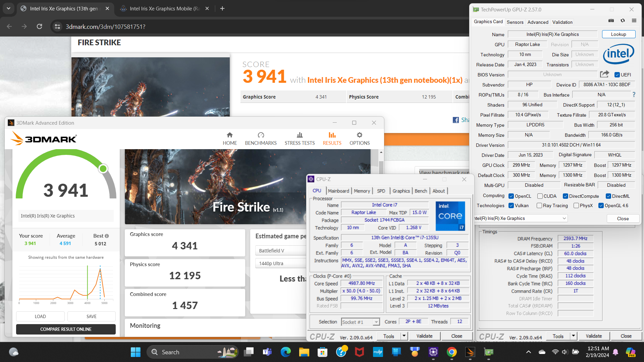
Task: Click BIOS share/export icon in GPU-Z
Action: (x=604, y=74)
